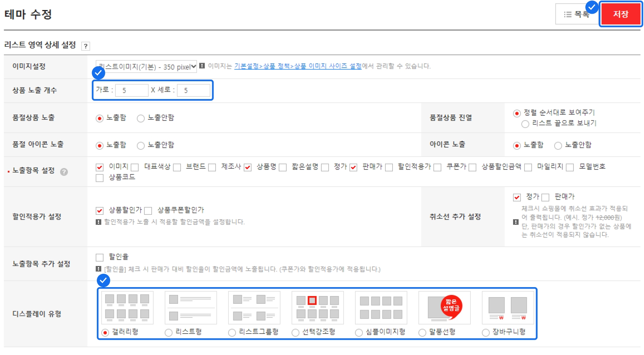Check the 브랜드 display item checkbox
Viewport: 644px width, 355px height.
tap(177, 168)
